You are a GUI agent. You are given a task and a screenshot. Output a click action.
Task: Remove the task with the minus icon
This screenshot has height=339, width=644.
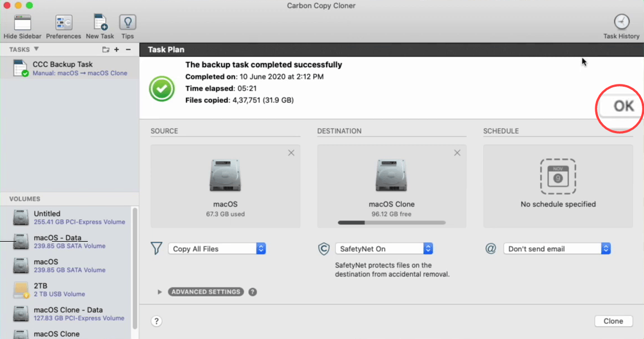pos(128,50)
